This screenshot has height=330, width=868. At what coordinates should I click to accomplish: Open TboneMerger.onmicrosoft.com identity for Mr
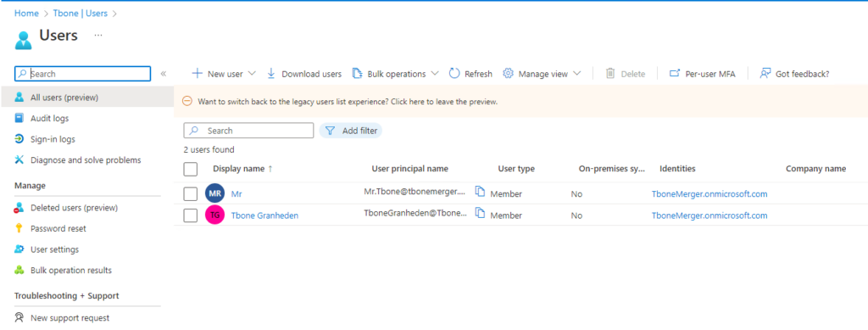coord(709,193)
